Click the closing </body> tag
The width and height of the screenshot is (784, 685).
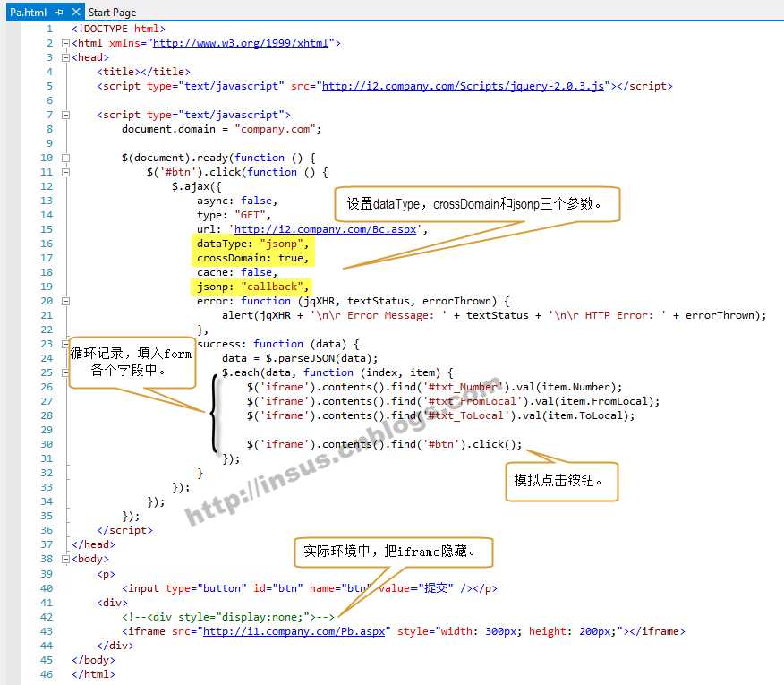[93, 660]
